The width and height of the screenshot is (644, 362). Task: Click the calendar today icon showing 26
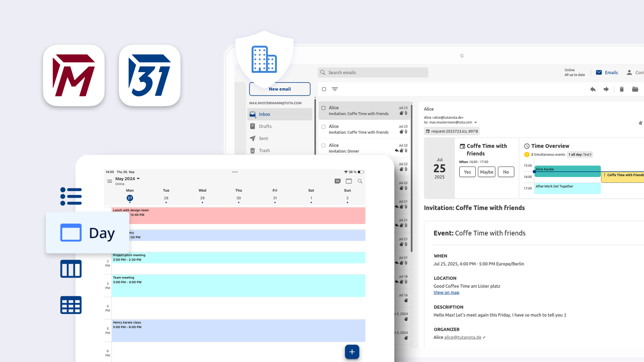(337, 181)
